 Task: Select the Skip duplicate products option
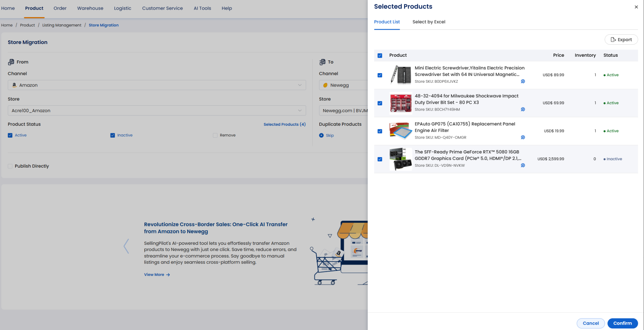pyautogui.click(x=321, y=135)
